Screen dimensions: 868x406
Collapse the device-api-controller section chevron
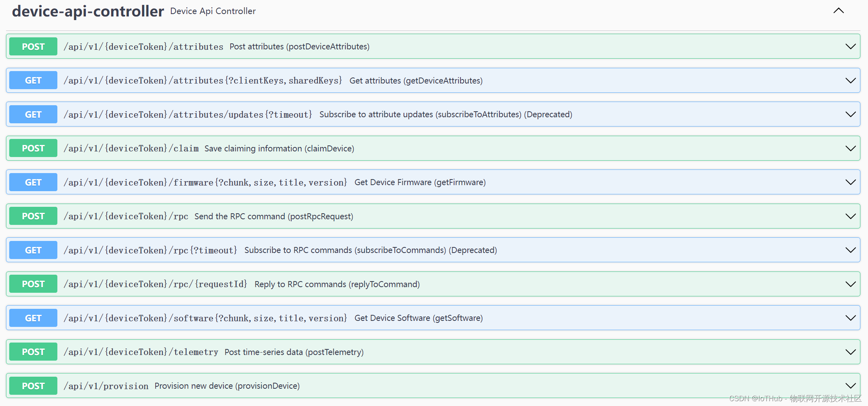838,11
